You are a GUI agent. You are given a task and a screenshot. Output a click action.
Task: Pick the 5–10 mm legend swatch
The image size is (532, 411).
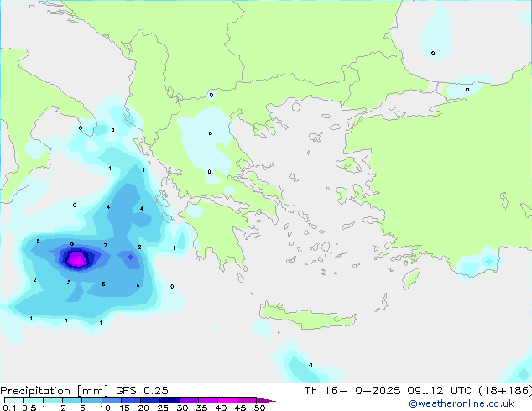pos(91,400)
